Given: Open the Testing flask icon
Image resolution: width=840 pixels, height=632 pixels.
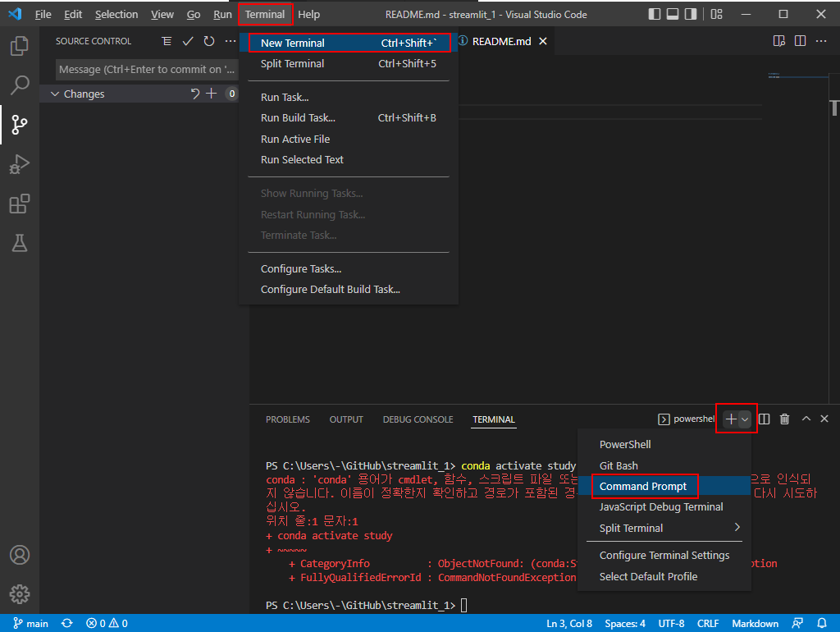Looking at the screenshot, I should coord(20,243).
